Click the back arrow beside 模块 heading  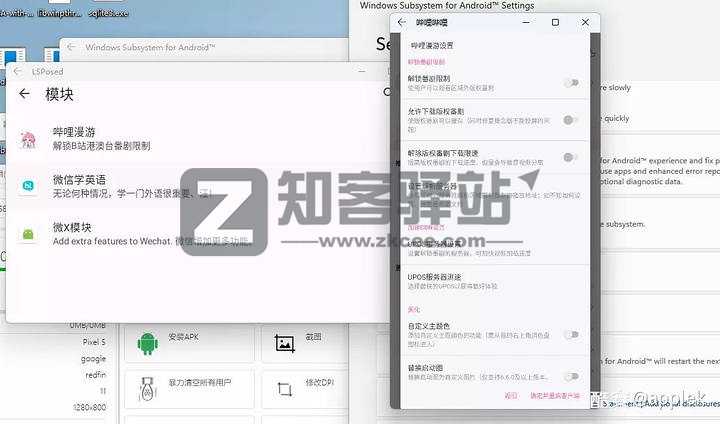[24, 94]
